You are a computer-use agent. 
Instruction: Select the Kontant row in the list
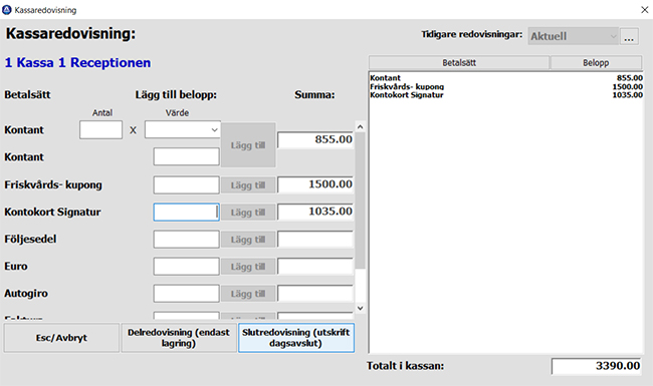coord(506,78)
